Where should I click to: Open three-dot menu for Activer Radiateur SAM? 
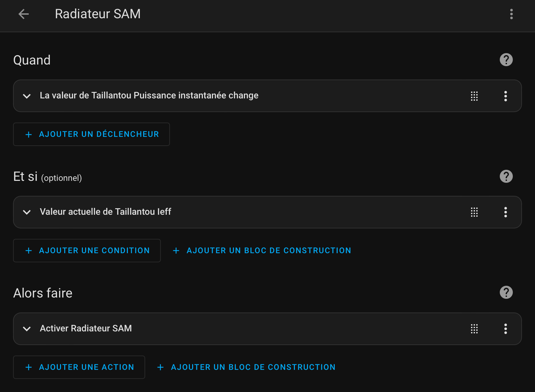click(505, 329)
